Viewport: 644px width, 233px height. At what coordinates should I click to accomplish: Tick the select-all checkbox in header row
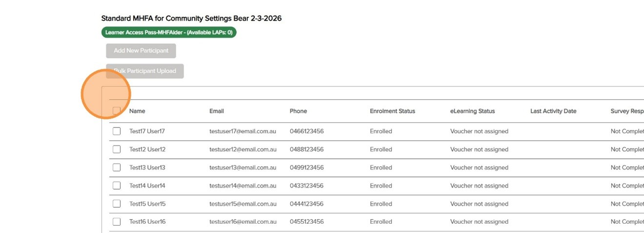[117, 111]
